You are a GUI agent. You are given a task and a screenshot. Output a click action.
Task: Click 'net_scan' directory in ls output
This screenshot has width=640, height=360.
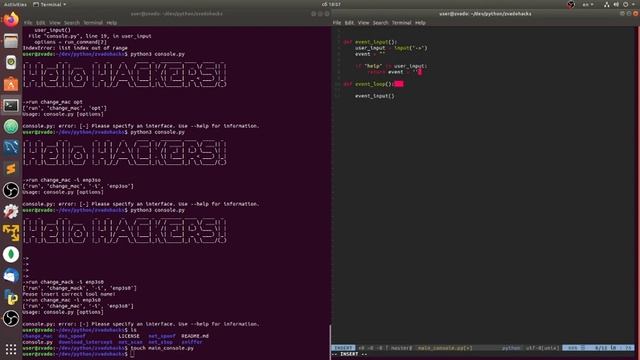131,342
